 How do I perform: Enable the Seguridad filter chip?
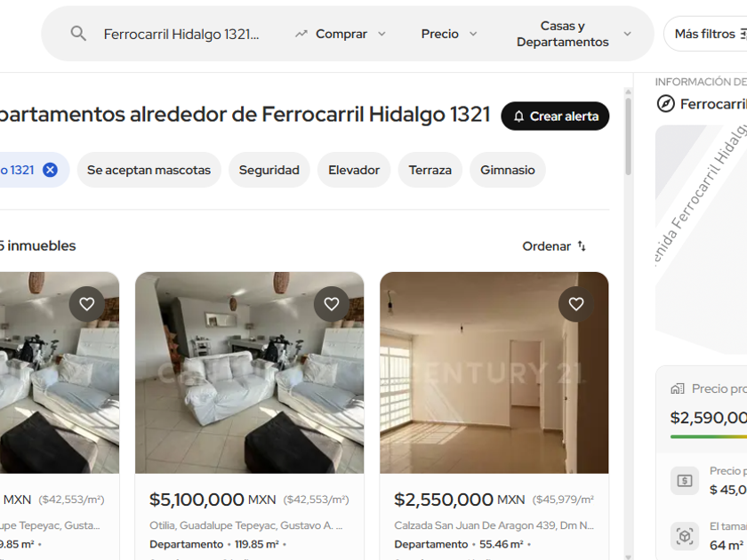click(x=269, y=170)
